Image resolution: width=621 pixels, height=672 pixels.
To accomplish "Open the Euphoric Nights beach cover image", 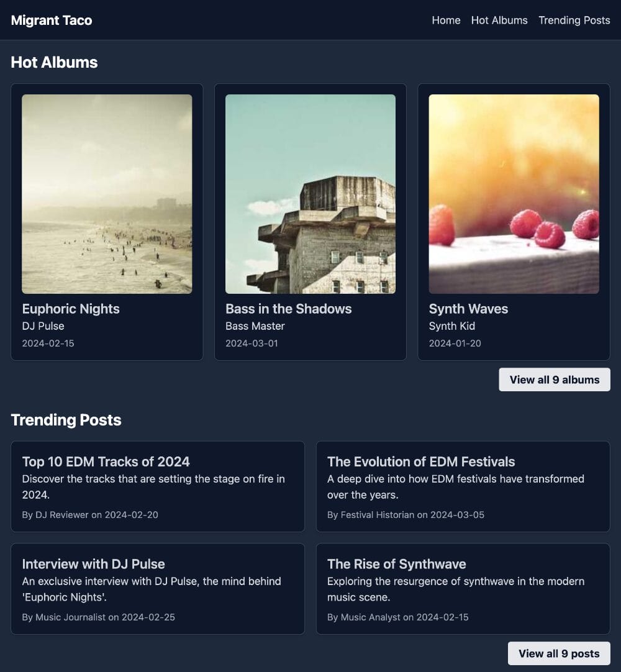I will (x=107, y=194).
